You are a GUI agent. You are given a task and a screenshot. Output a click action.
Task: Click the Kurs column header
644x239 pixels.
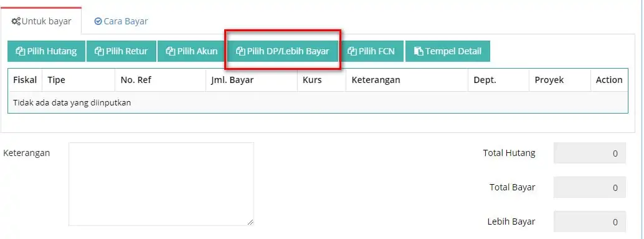coord(321,80)
